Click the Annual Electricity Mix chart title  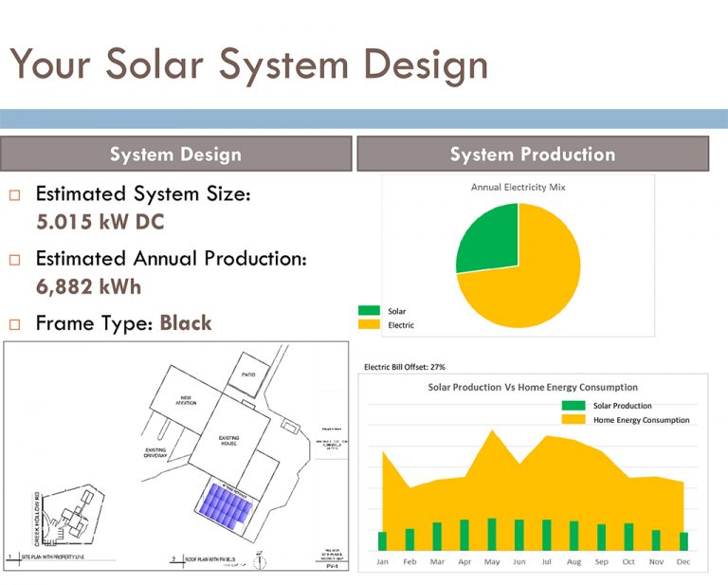518,187
